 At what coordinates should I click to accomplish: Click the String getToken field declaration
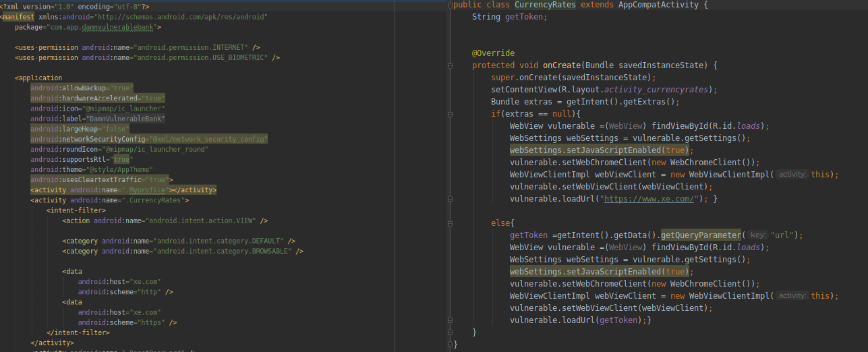click(x=510, y=17)
